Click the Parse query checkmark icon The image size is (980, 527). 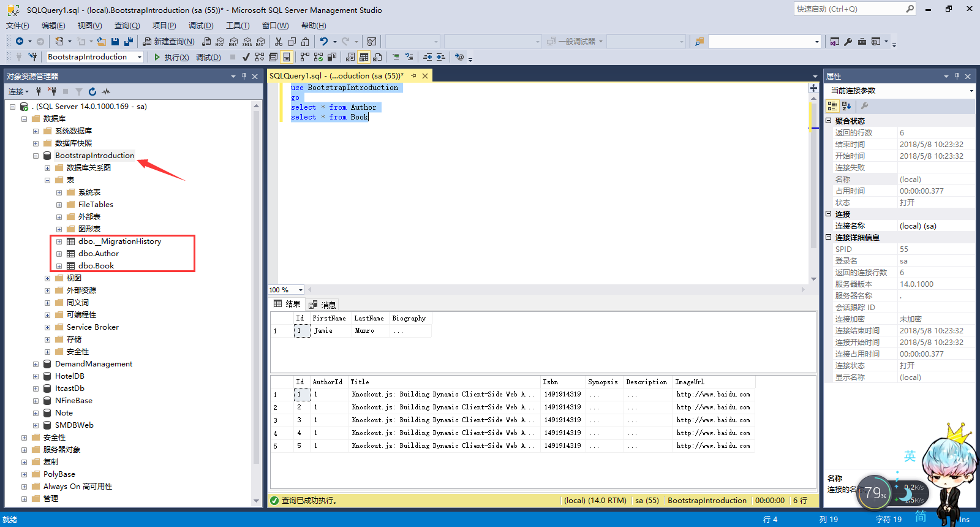(246, 57)
